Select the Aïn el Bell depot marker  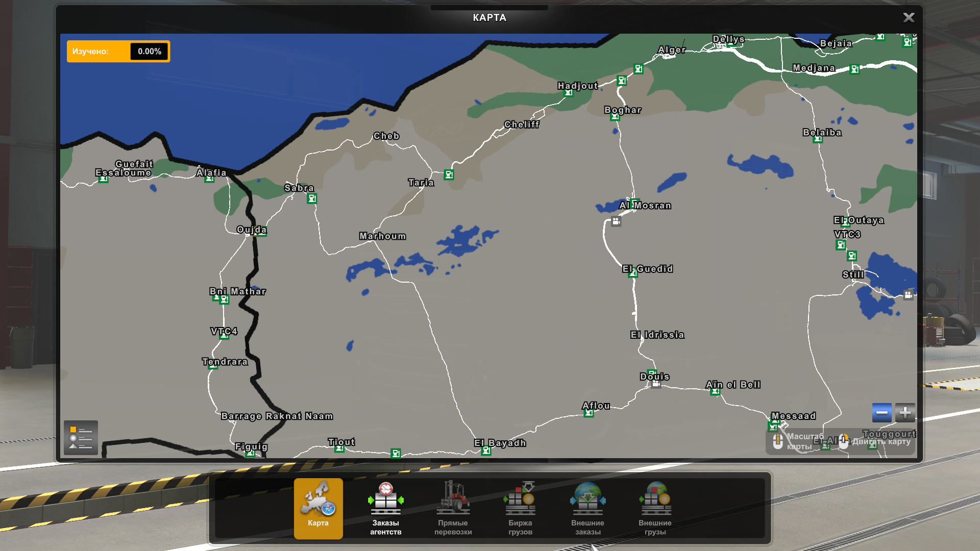click(715, 391)
